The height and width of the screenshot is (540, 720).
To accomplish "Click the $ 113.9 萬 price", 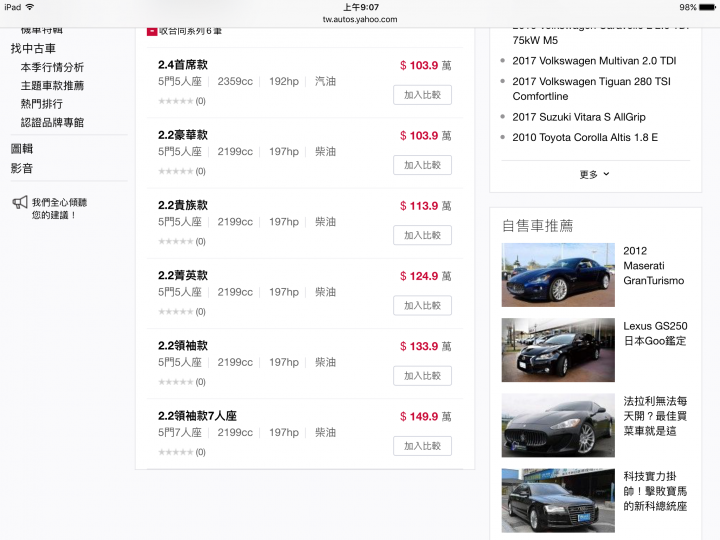I will pos(426,206).
